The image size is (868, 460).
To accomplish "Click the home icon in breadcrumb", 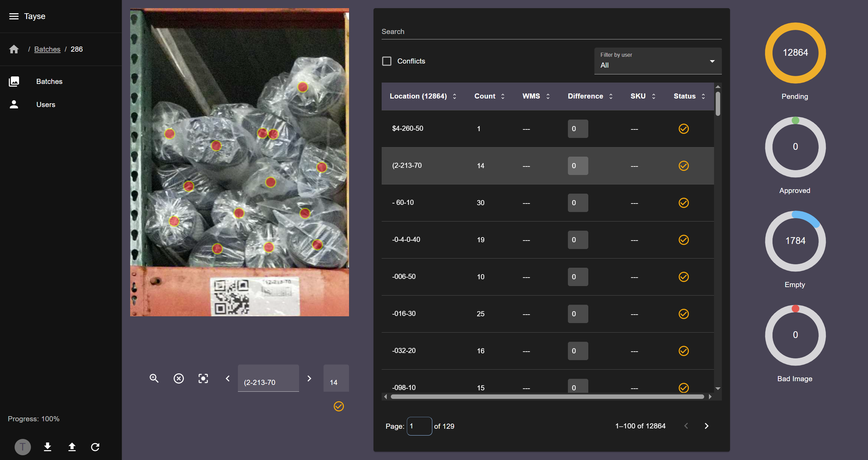I will (14, 49).
